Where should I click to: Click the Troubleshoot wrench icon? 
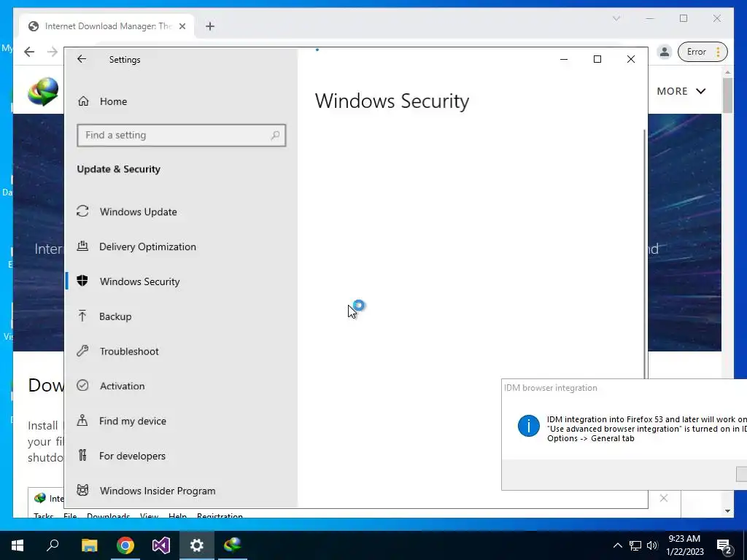click(82, 351)
